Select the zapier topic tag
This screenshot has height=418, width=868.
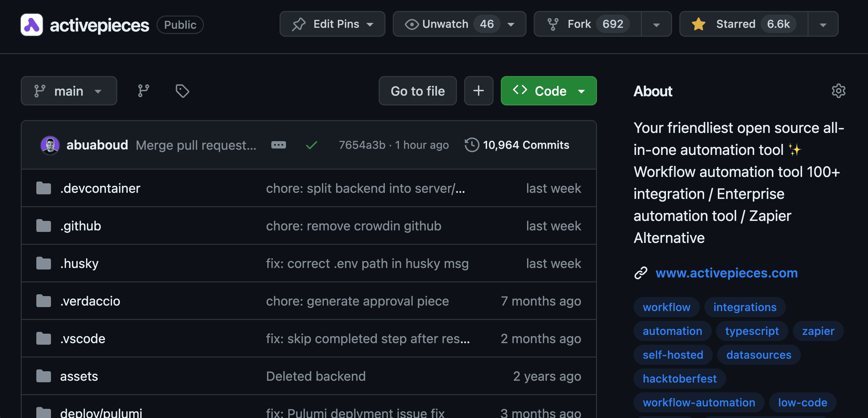818,331
